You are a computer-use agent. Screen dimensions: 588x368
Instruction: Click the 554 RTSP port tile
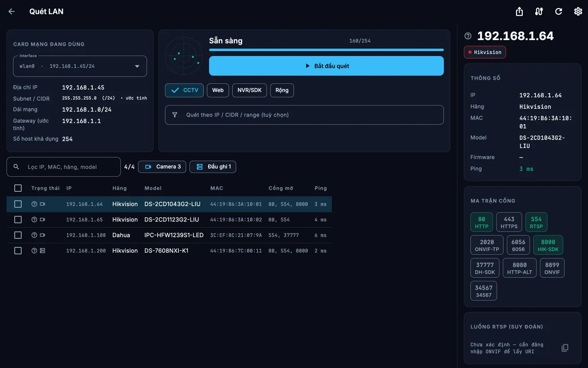[537, 222]
